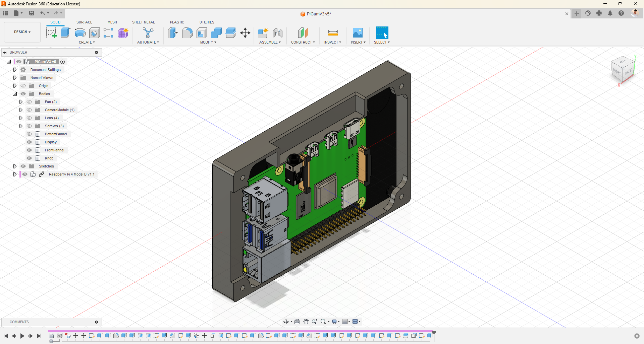Show the BottomPannel body
The height and width of the screenshot is (344, 644).
click(29, 134)
